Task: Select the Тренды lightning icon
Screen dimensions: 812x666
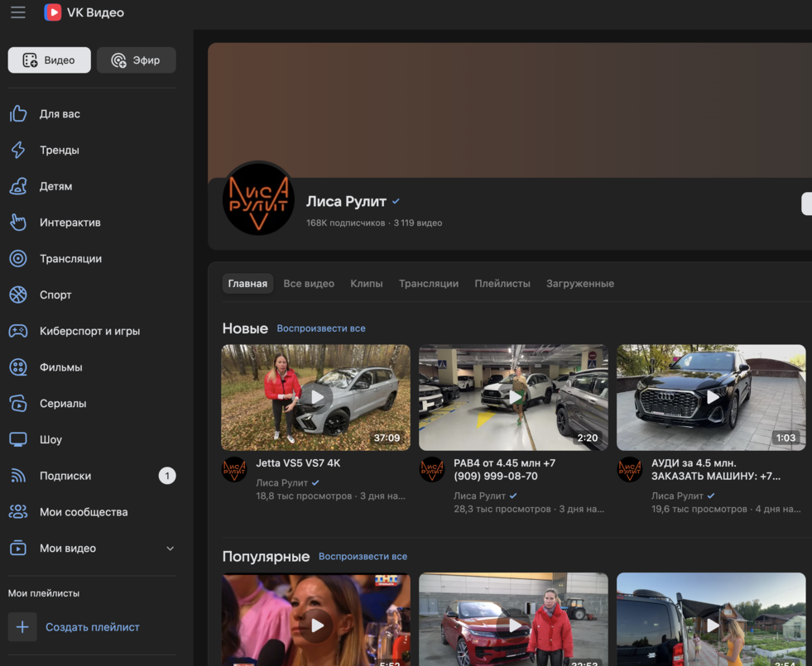Action: click(18, 150)
